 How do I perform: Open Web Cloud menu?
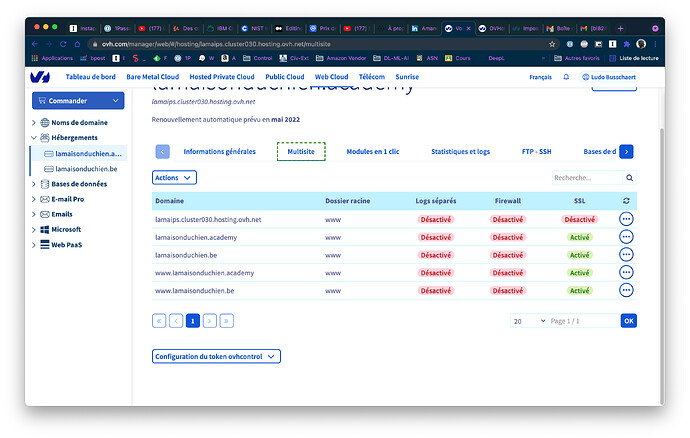331,77
